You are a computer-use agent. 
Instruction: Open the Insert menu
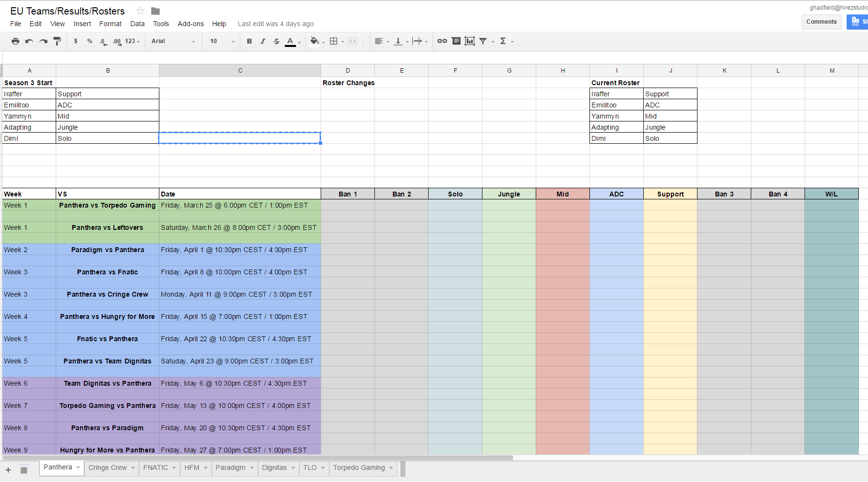pyautogui.click(x=82, y=24)
